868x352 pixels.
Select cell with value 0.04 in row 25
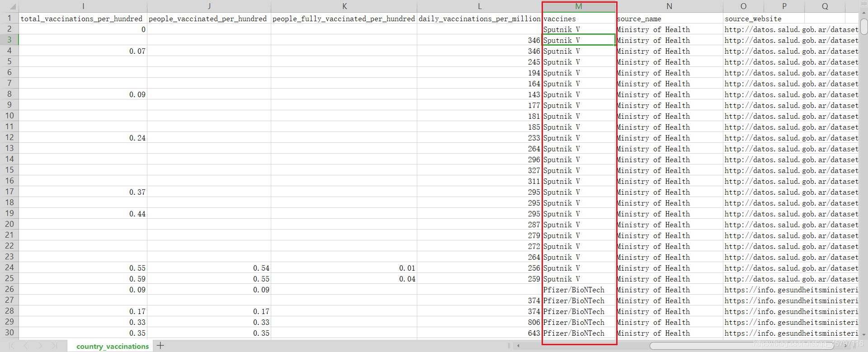coord(344,278)
